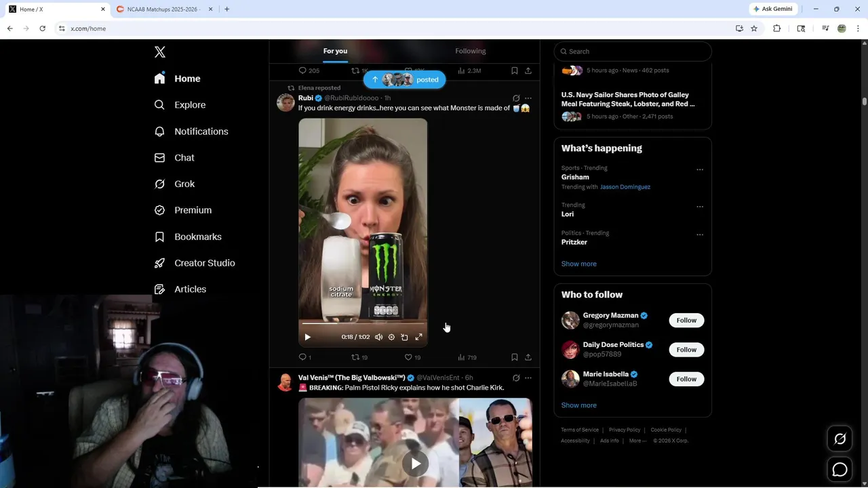
Task: Open the floating chat messages button
Action: coord(840,469)
